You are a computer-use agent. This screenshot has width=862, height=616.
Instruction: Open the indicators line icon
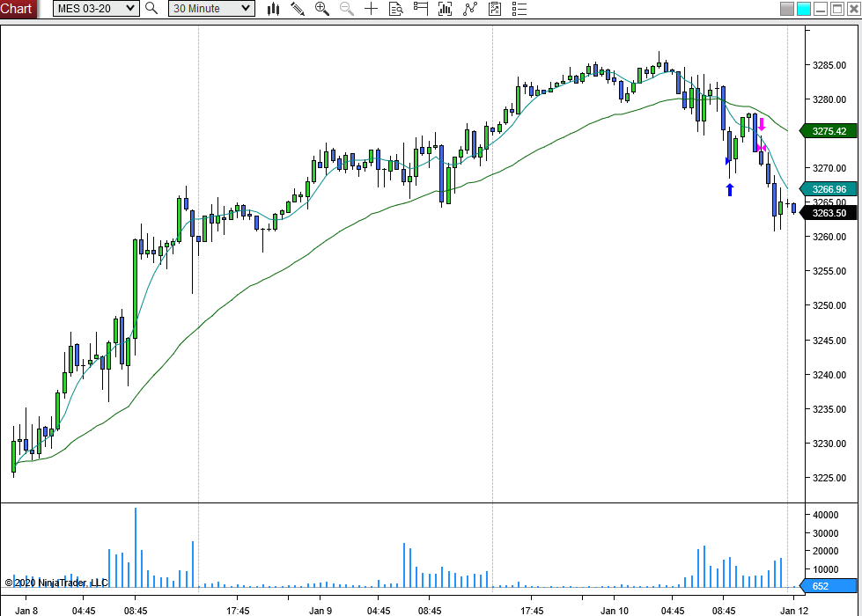click(470, 8)
